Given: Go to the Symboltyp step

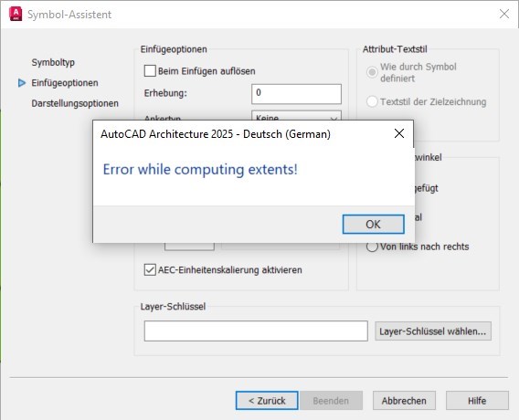Looking at the screenshot, I should pyautogui.click(x=53, y=62).
